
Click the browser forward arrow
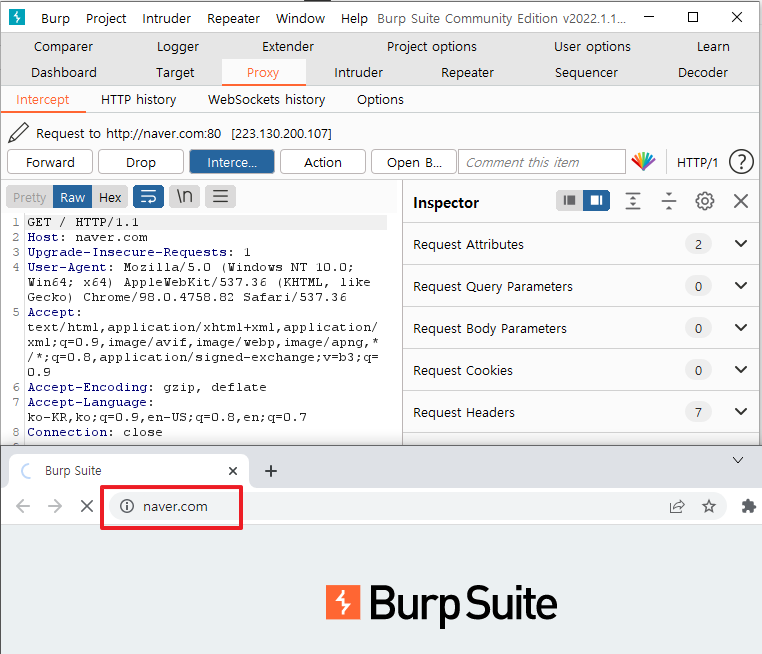pos(55,506)
